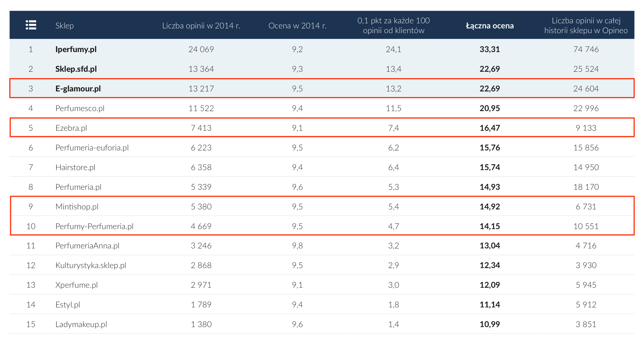
Task: Select shop name Iperfumy.pl
Action: pyautogui.click(x=76, y=49)
